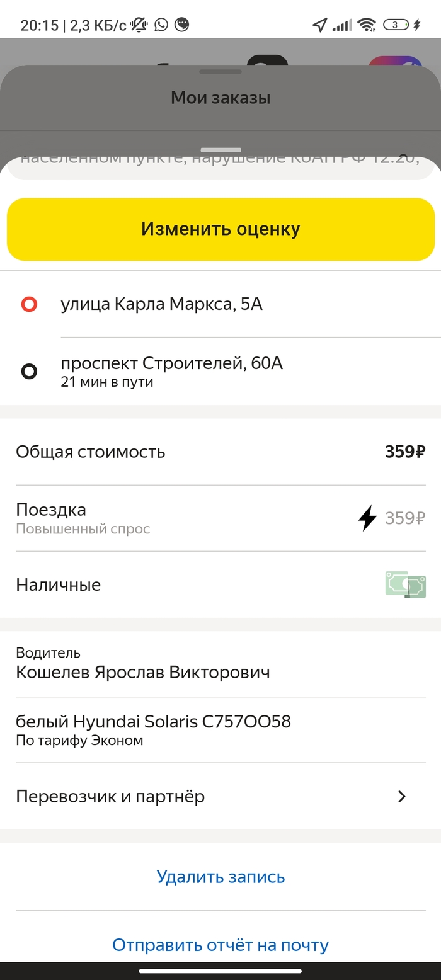Tap the battery indicator icon

(x=396, y=25)
